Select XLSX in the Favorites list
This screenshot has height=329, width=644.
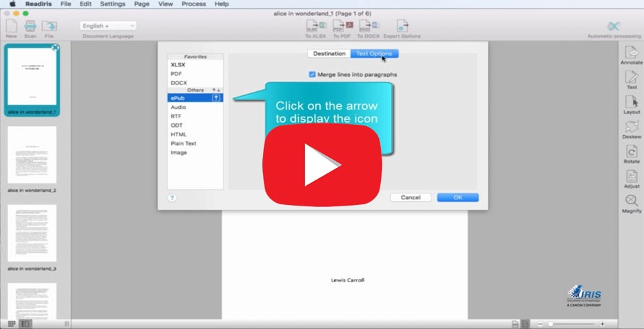pyautogui.click(x=195, y=65)
